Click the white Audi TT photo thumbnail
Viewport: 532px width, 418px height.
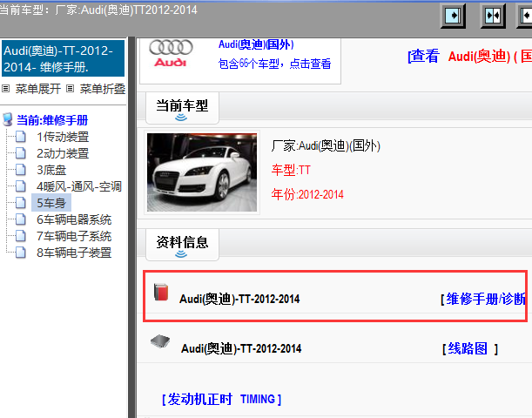point(202,172)
